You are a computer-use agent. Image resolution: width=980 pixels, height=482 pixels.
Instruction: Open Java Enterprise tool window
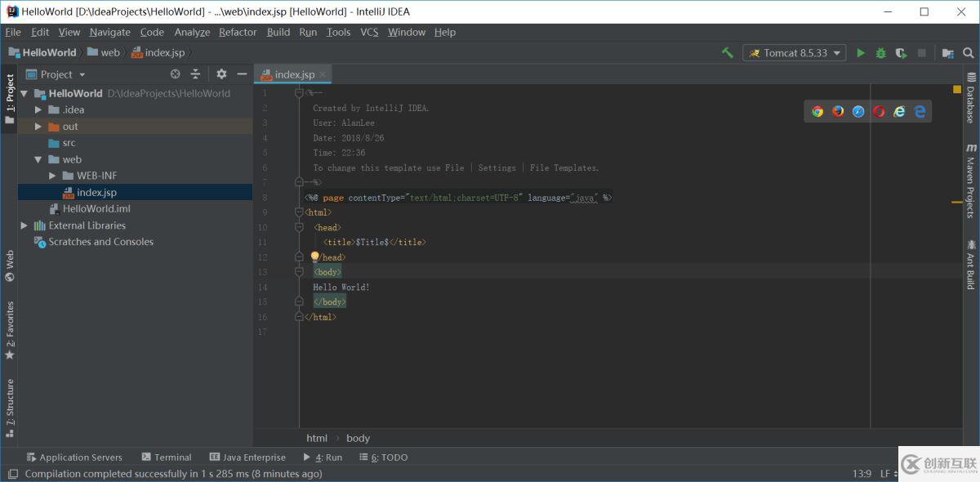(247, 457)
